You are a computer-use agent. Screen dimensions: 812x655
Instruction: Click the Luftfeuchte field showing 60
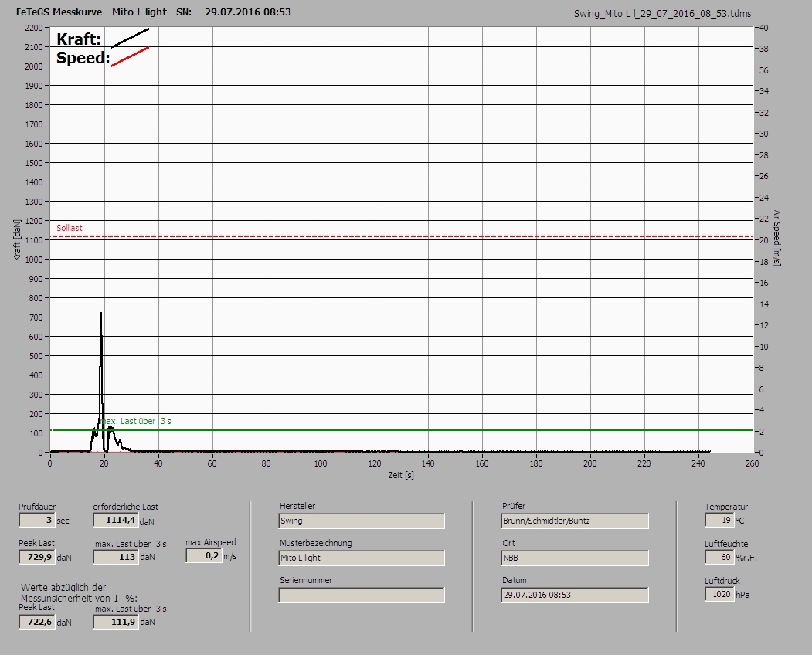719,557
